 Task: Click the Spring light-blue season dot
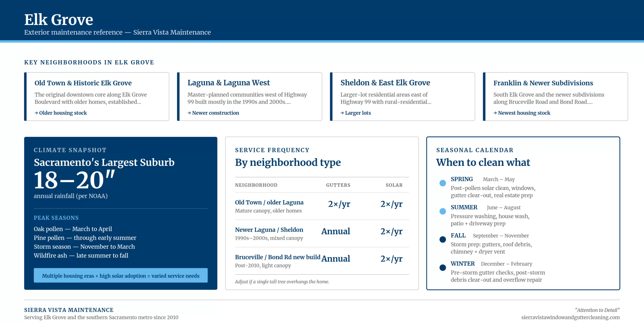click(442, 183)
